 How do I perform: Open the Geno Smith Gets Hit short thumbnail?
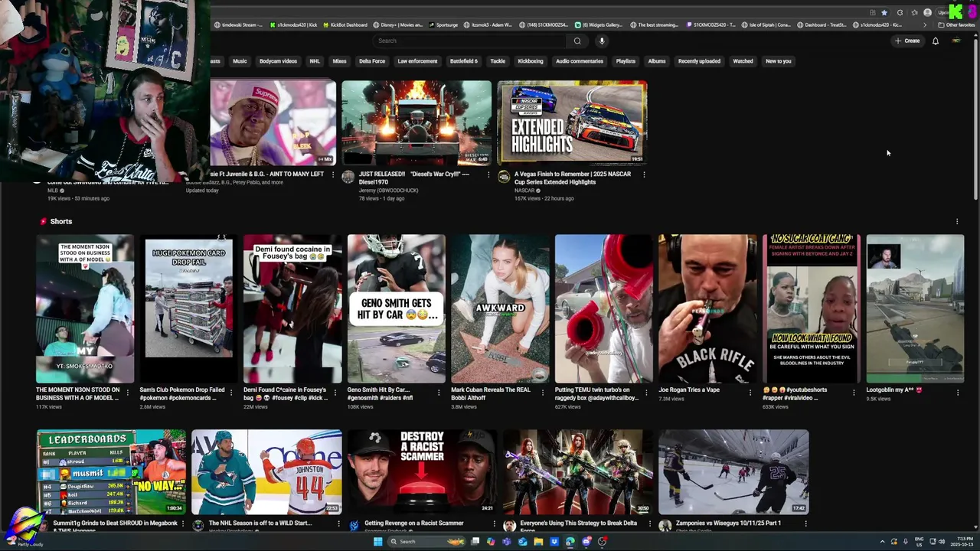[x=396, y=308]
